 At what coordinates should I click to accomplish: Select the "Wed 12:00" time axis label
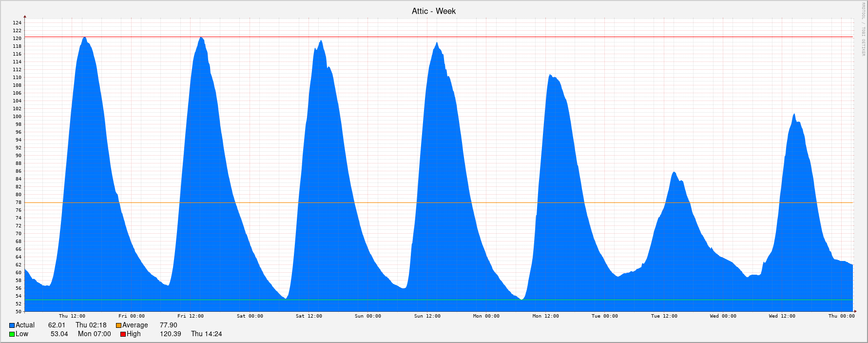pos(782,316)
